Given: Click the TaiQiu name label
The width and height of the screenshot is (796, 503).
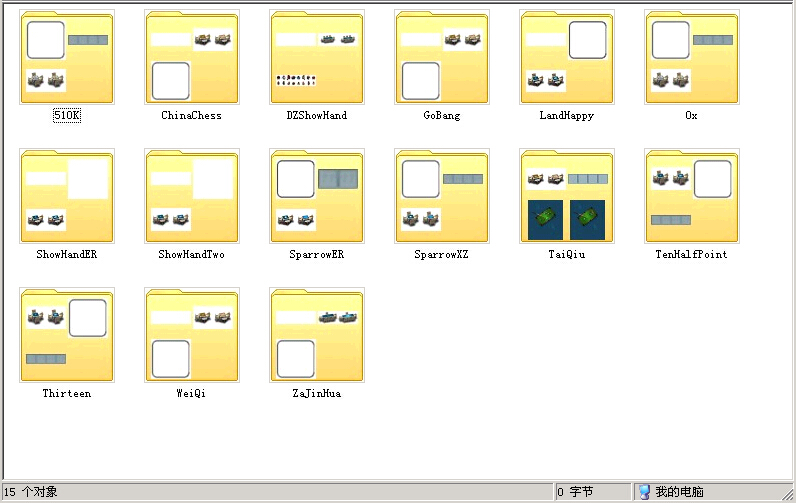Looking at the screenshot, I should tap(567, 255).
